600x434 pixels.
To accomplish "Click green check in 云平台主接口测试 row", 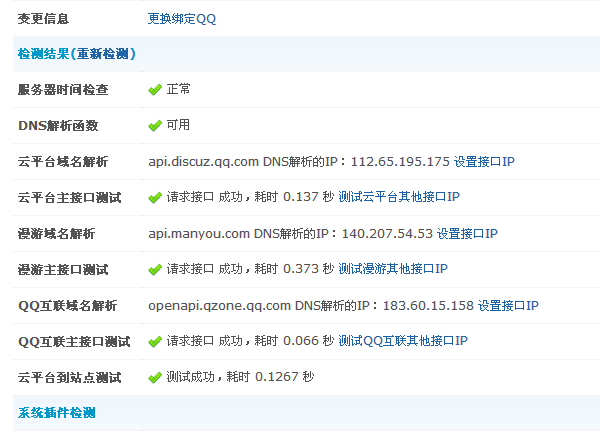I will [x=155, y=197].
